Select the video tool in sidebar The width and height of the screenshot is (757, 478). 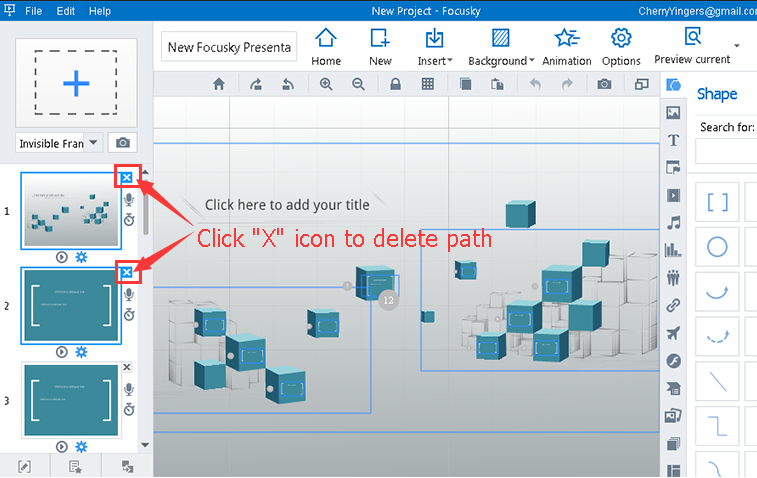pos(673,196)
